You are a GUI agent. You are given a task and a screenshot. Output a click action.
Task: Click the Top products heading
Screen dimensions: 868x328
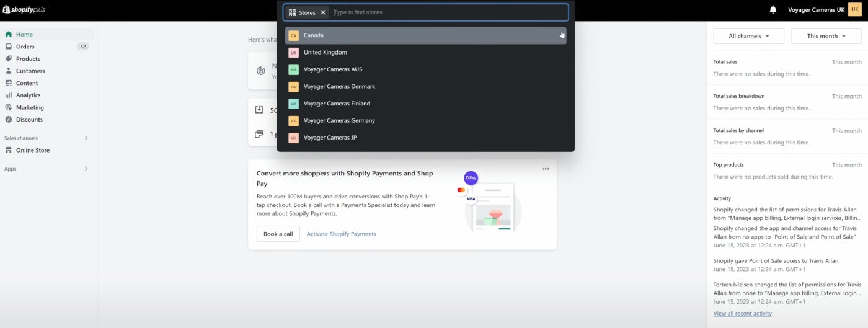[x=728, y=165]
